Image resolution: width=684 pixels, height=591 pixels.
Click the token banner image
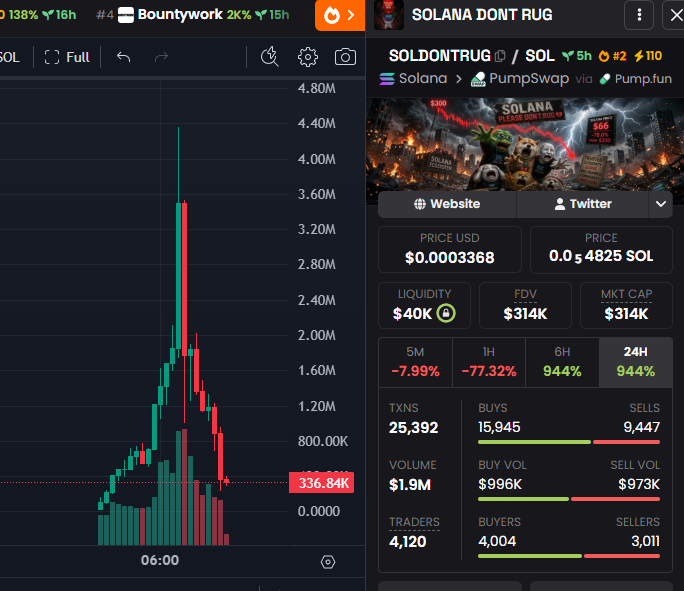(x=525, y=145)
